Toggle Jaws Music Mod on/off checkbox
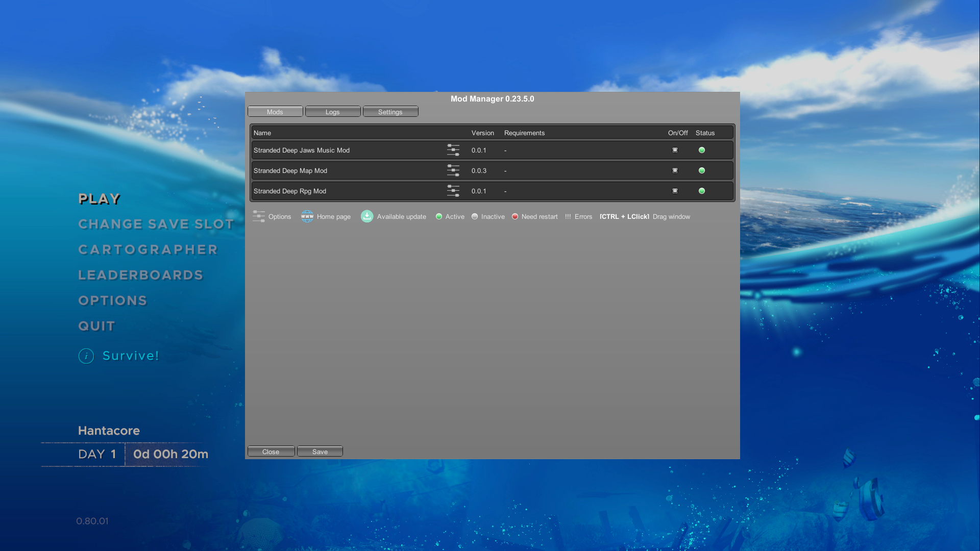Image resolution: width=980 pixels, height=551 pixels. coord(675,150)
